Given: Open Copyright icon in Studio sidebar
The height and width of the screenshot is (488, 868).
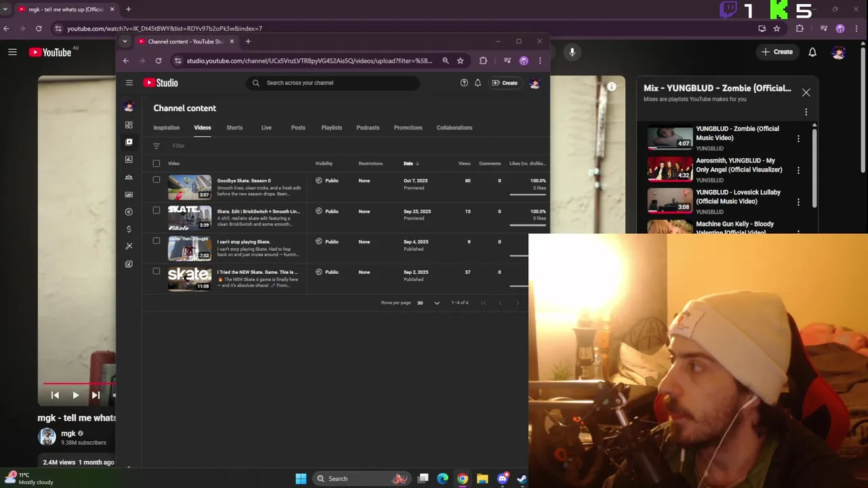Looking at the screenshot, I should (x=129, y=211).
